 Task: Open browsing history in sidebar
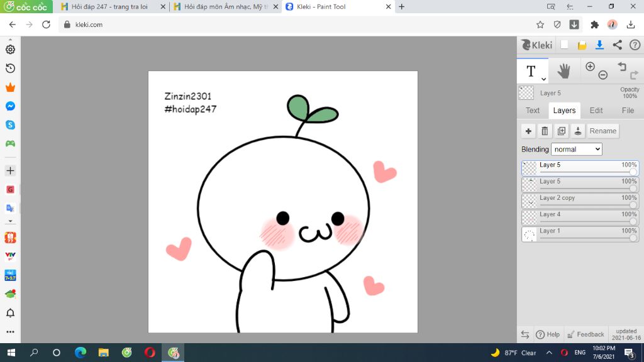[10, 68]
